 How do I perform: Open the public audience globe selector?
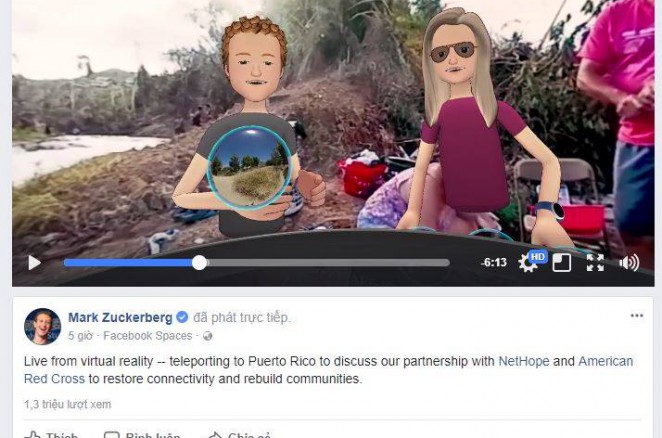[x=207, y=336]
